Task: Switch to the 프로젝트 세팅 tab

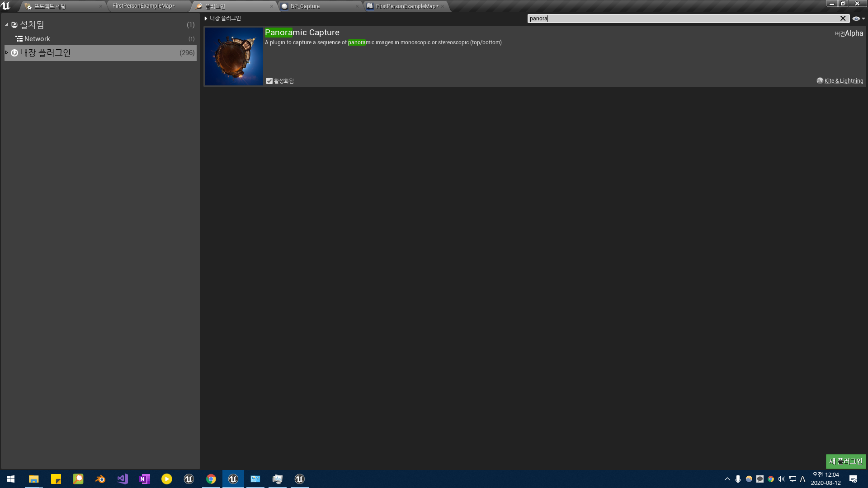Action: tap(50, 6)
